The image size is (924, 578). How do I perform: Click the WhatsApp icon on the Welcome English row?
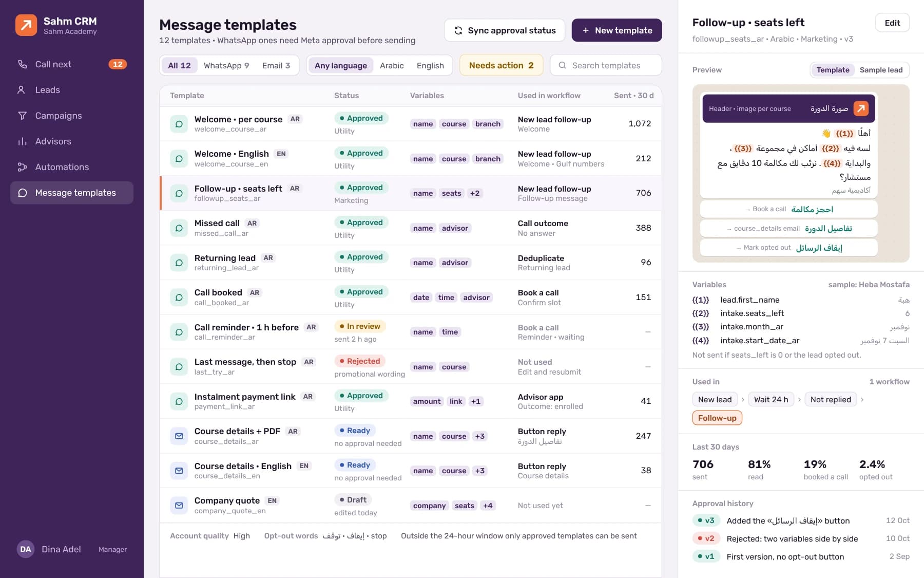pos(179,159)
